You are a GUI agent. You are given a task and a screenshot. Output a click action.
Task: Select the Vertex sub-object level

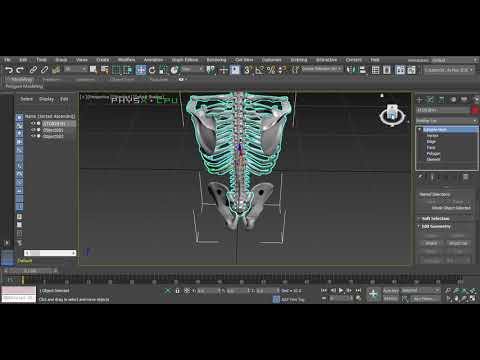432,136
